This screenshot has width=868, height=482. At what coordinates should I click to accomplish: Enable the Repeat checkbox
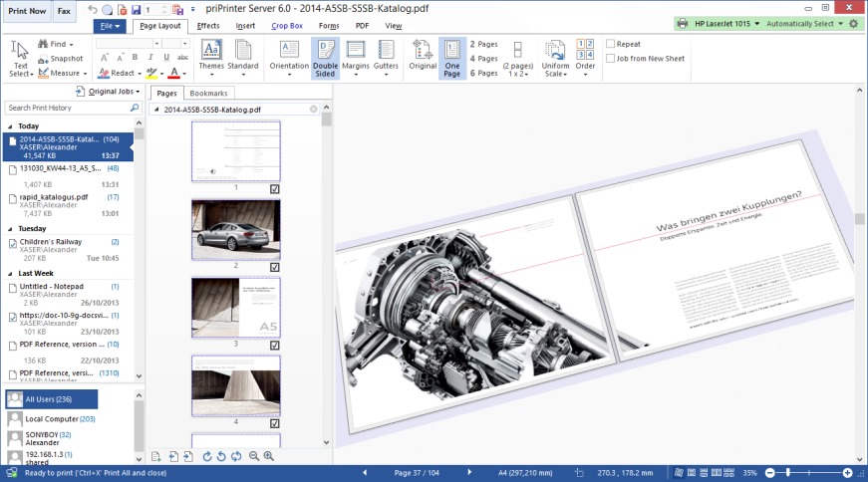[611, 45]
